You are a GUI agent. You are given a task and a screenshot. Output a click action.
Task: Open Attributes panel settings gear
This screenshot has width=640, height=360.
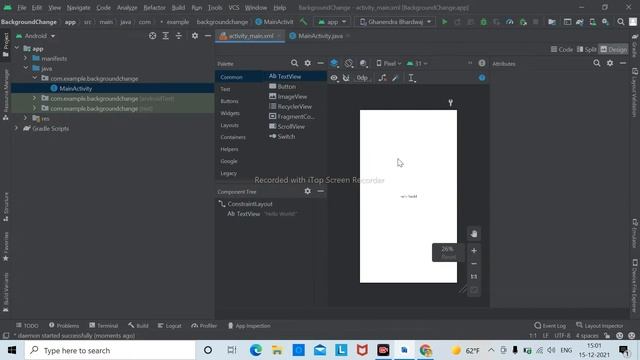click(x=610, y=63)
